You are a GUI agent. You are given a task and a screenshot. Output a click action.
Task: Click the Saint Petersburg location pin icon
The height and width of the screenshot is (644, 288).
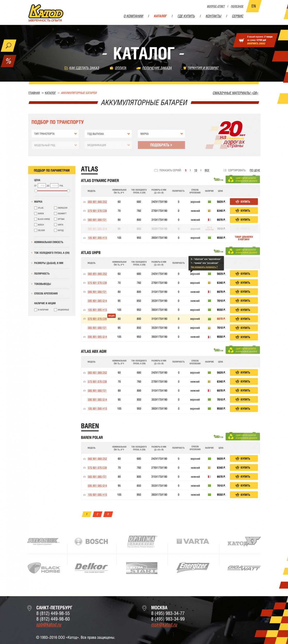click(x=29, y=608)
